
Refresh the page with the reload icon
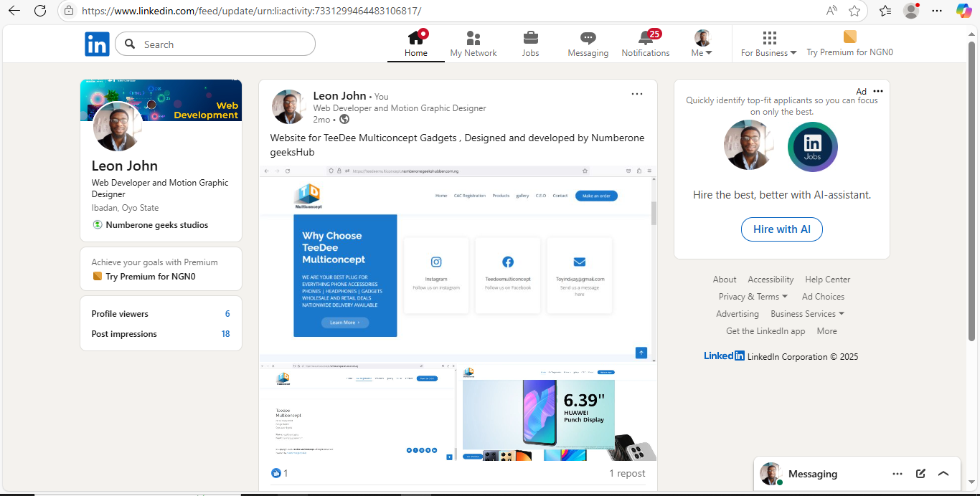coord(40,11)
